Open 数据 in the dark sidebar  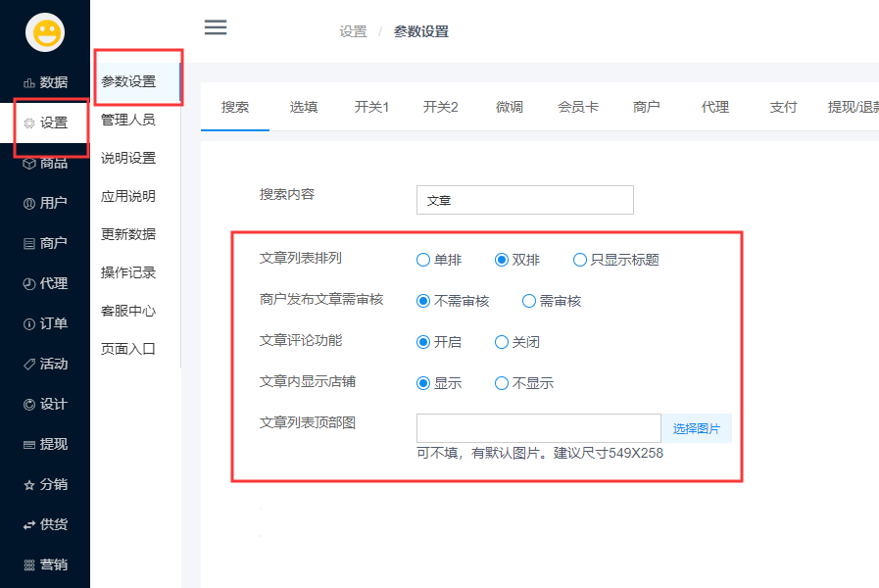pyautogui.click(x=45, y=82)
